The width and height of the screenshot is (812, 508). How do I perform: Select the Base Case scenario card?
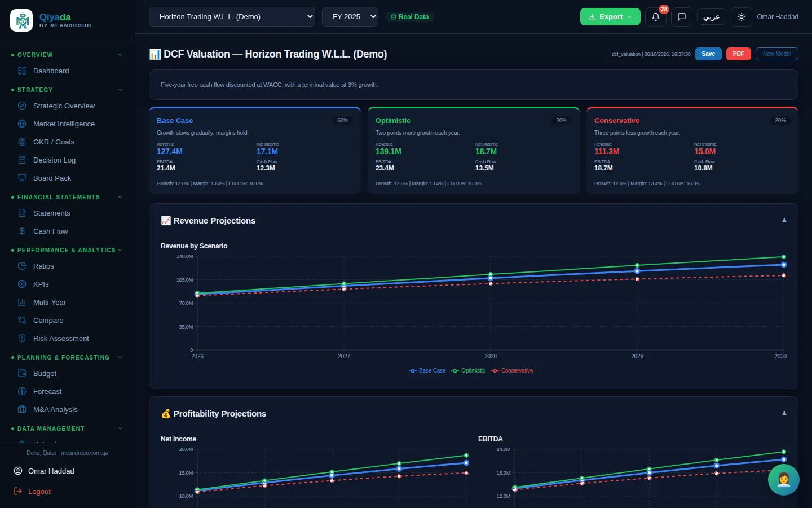255,150
